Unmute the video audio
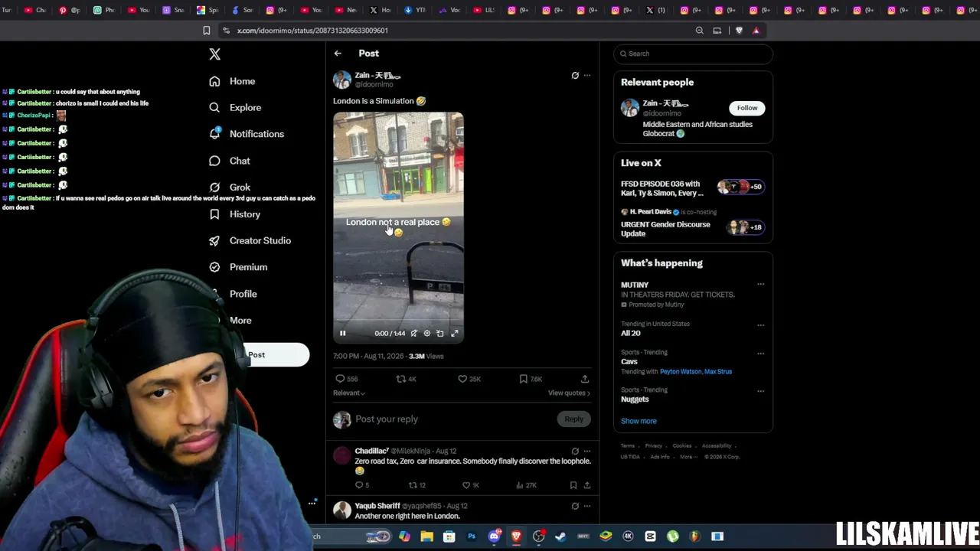The width and height of the screenshot is (980, 551). [x=414, y=333]
